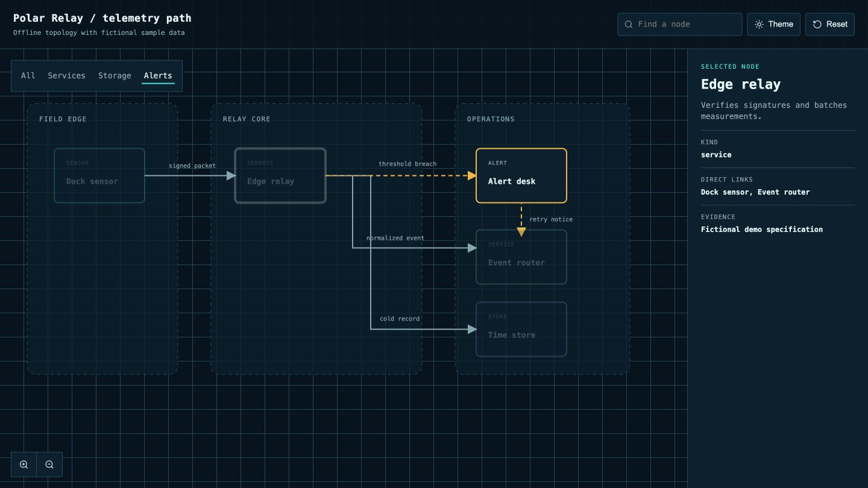Image resolution: width=868 pixels, height=488 pixels.
Task: Select the Alerts filter tab
Action: [x=158, y=75]
